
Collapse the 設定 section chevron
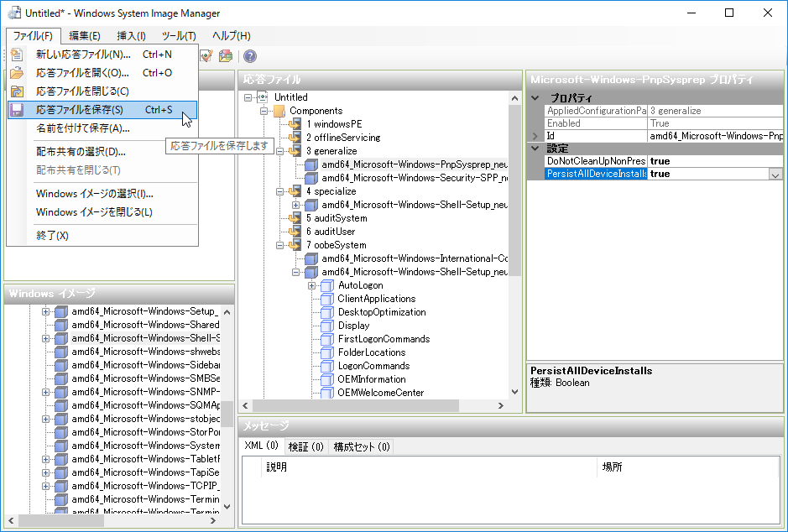pyautogui.click(x=535, y=149)
